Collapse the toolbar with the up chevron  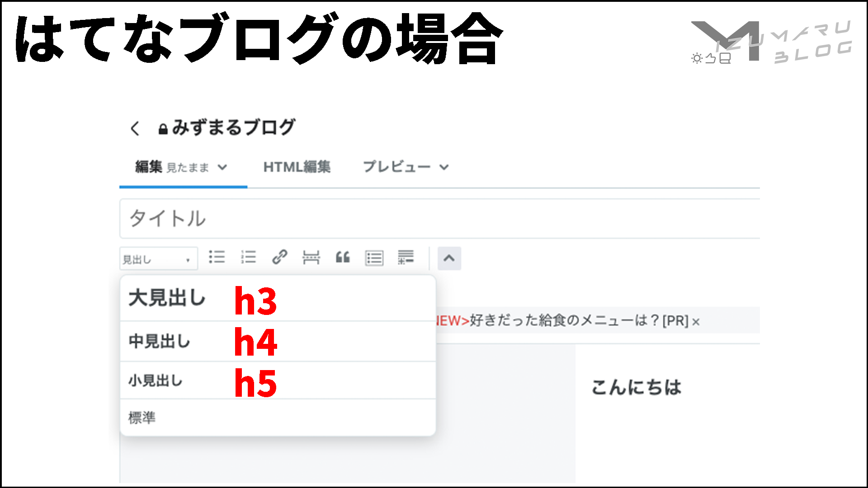(449, 258)
